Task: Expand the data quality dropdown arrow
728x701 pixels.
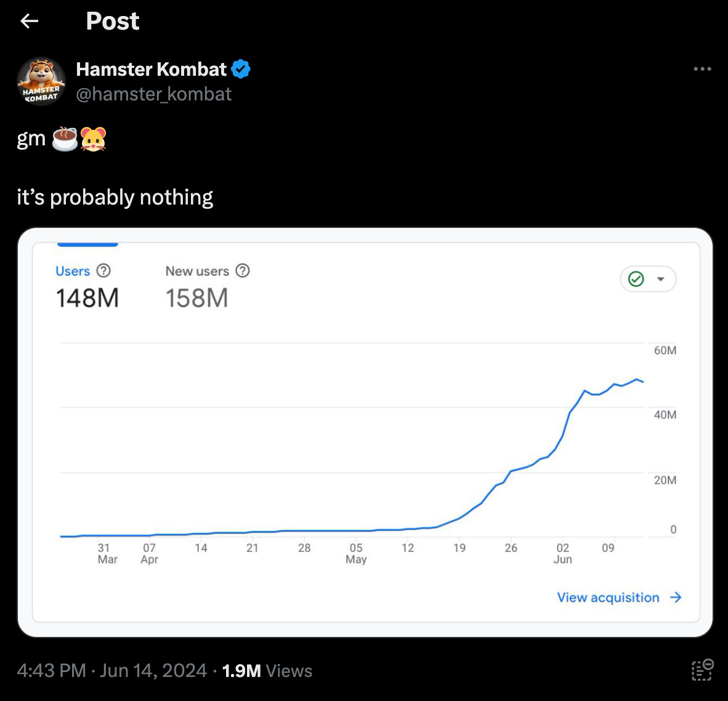Action: tap(660, 279)
